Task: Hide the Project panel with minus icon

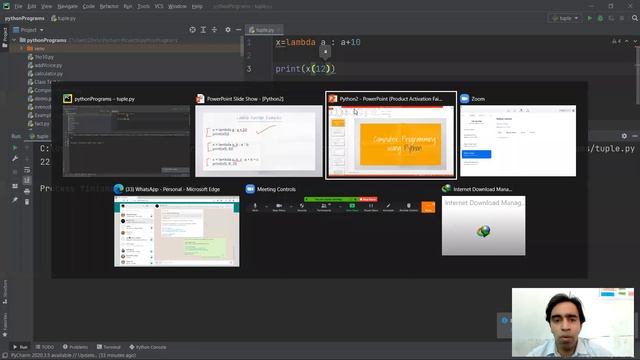Action: 238,30
